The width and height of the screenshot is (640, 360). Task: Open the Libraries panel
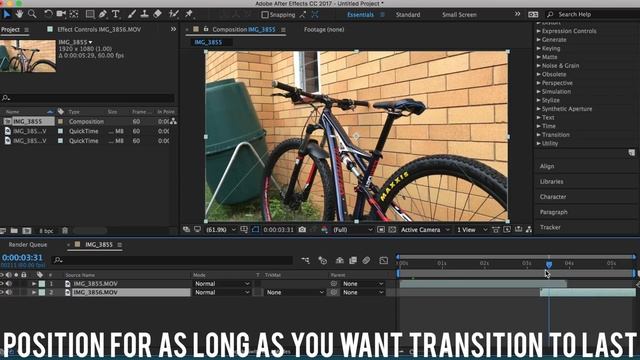(x=551, y=181)
